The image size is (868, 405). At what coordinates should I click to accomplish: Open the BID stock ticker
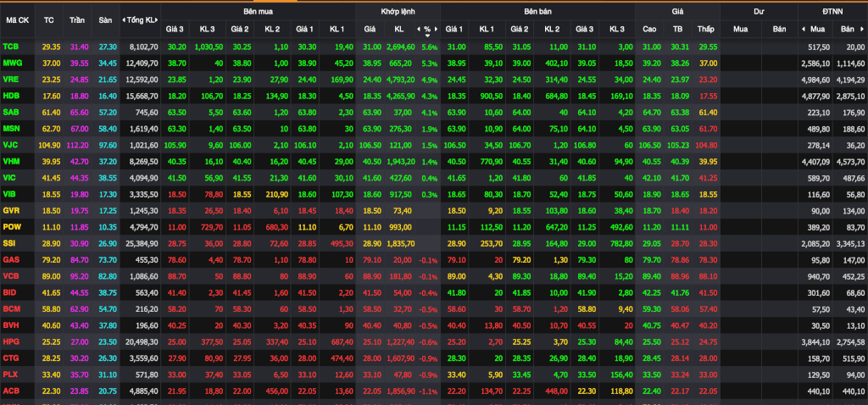[x=9, y=292]
